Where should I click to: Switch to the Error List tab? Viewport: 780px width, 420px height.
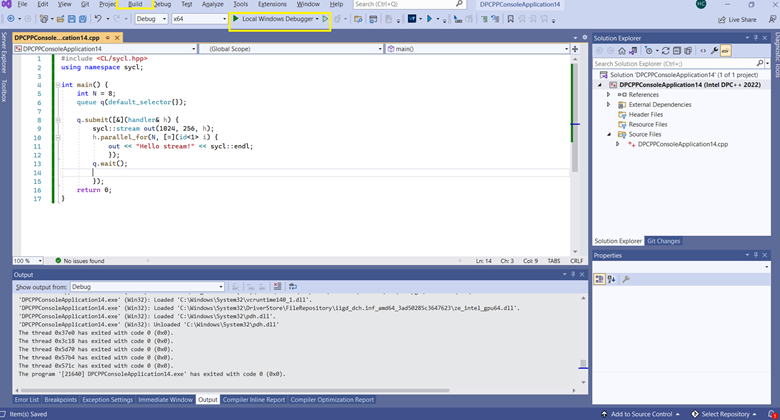click(26, 400)
